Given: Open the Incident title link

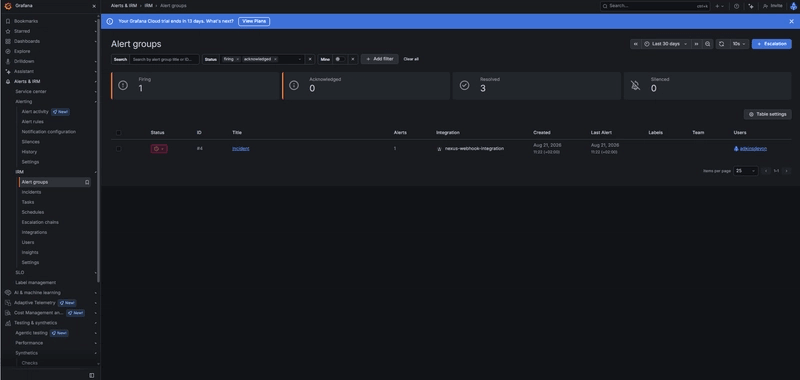Looking at the screenshot, I should pos(241,149).
